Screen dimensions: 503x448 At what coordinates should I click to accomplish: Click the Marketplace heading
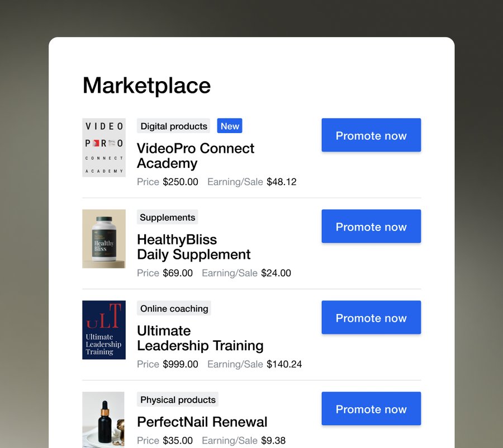[146, 86]
